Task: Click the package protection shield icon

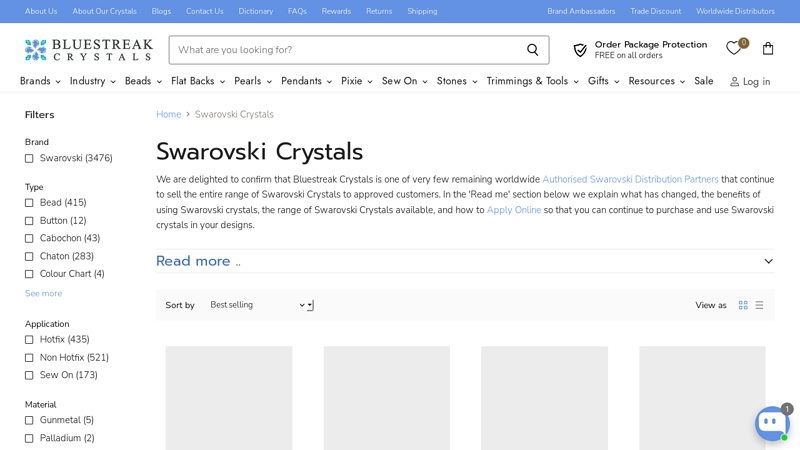Action: click(x=580, y=50)
